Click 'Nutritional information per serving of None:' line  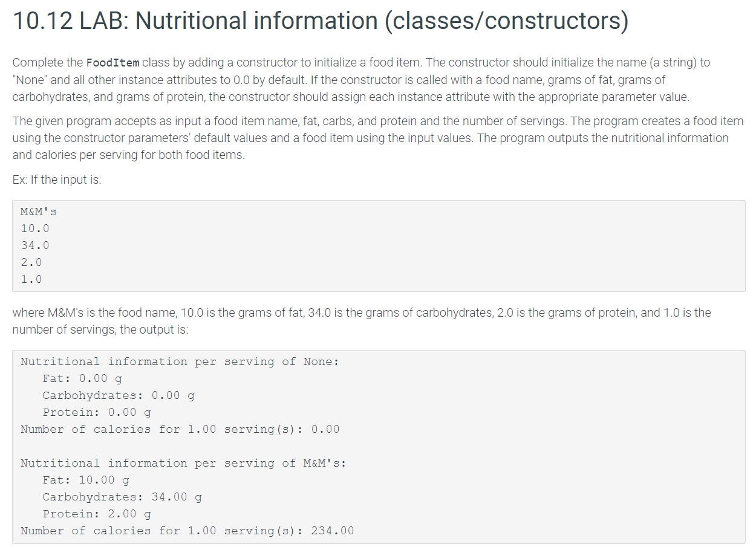point(180,361)
